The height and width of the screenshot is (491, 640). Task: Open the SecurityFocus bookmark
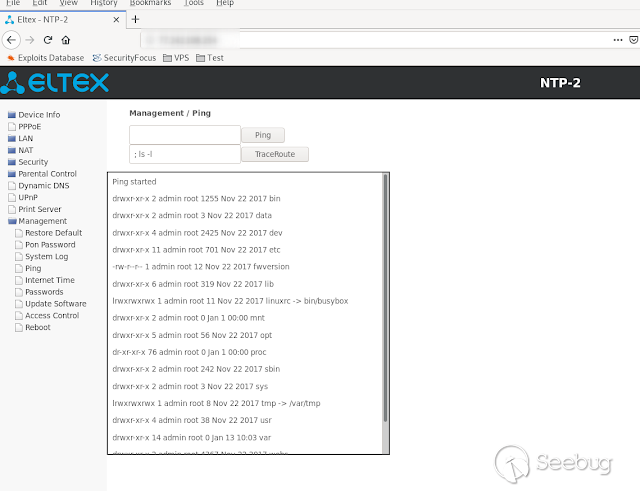tap(124, 58)
